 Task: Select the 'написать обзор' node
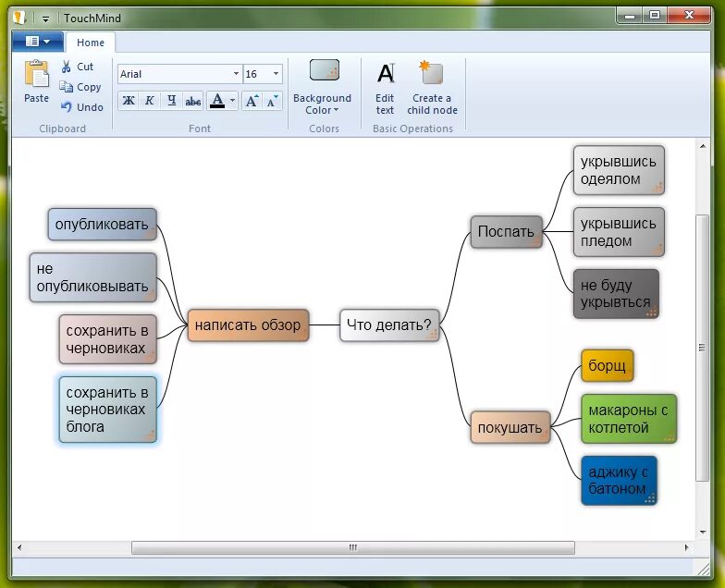coord(248,325)
